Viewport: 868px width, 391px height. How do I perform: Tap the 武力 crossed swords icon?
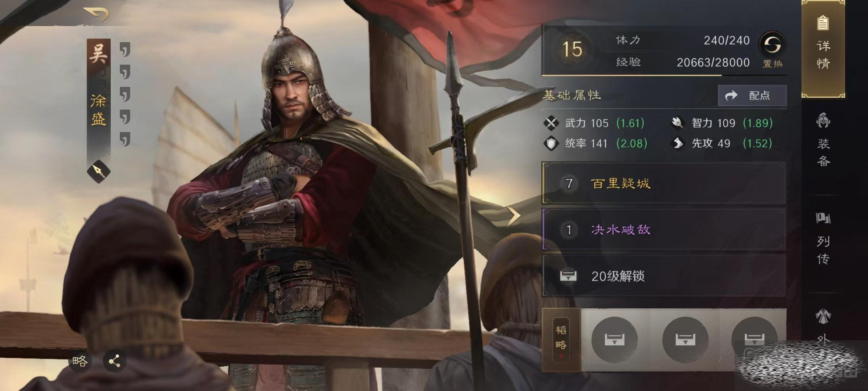point(551,123)
